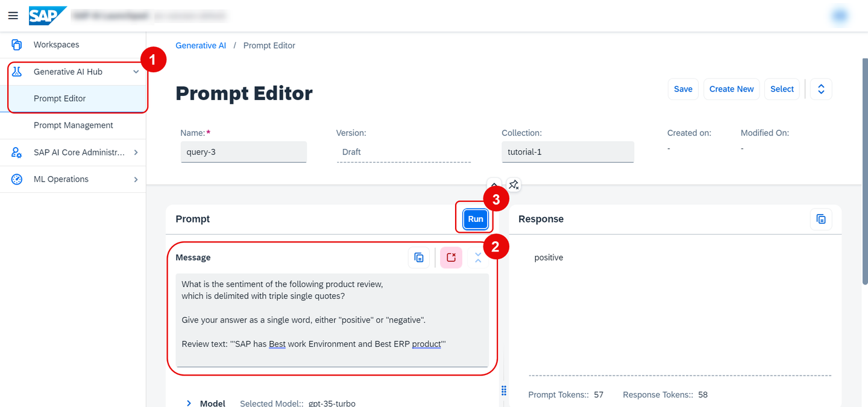Image resolution: width=868 pixels, height=407 pixels.
Task: Grab the prompt-response splitter handle
Action: pyautogui.click(x=504, y=390)
